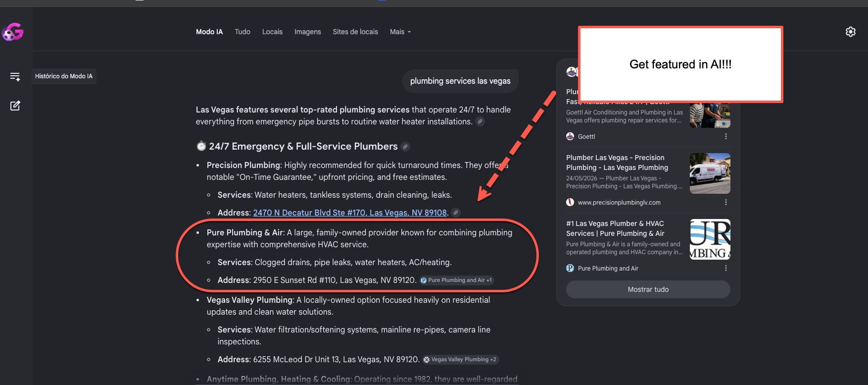Click the '24/7 Emergency & Full-Service Plumbers' heading
Screen dimensions: 868x385
tap(303, 146)
